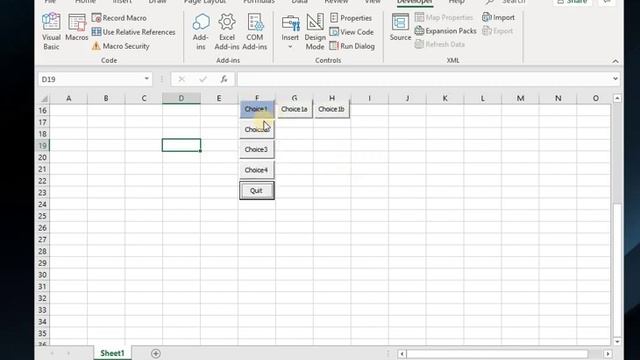The width and height of the screenshot is (640, 360).
Task: Collapse the ribbon with the chevron
Action: pyautogui.click(x=616, y=61)
